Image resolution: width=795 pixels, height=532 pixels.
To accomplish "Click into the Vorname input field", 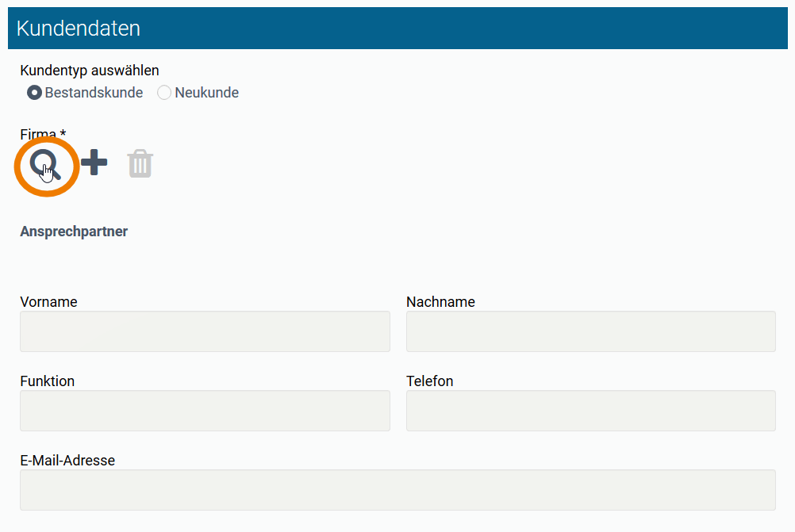I will (205, 331).
